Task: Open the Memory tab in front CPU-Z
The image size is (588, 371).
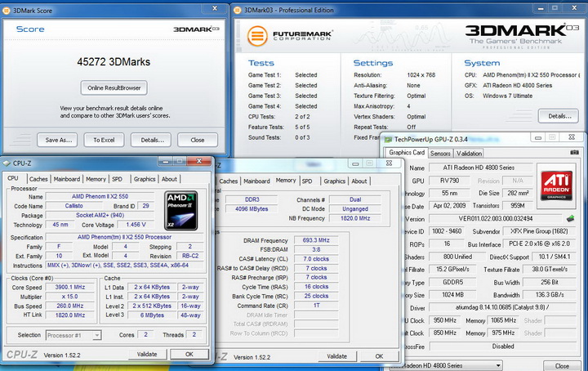Action: pos(96,179)
